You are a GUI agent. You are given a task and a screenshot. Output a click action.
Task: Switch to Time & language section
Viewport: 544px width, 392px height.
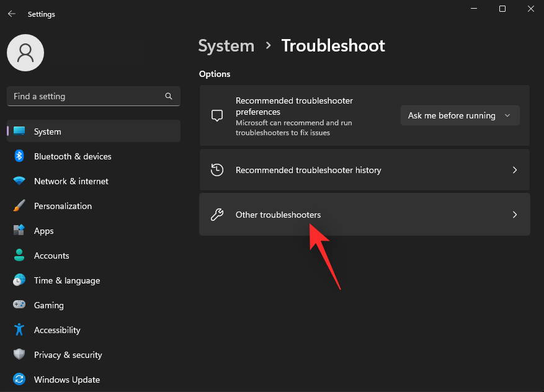[x=67, y=280]
